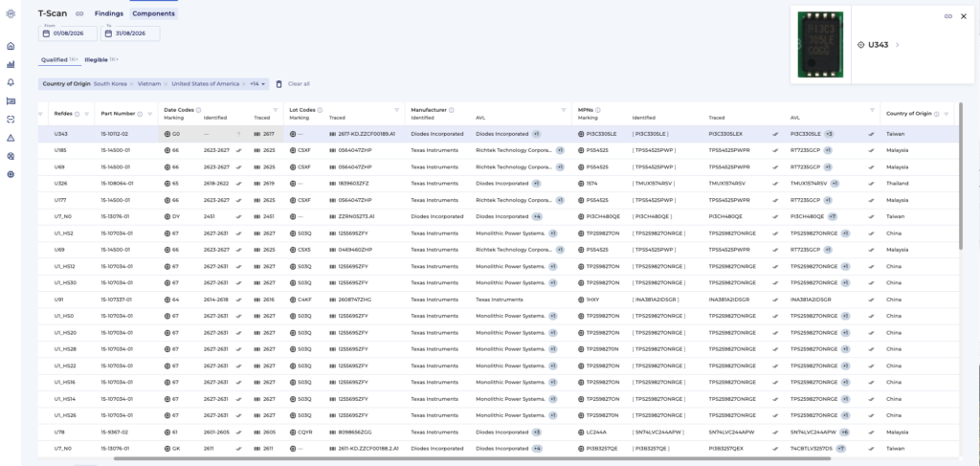Click the marking icon next to PI3C3305LE

[581, 134]
